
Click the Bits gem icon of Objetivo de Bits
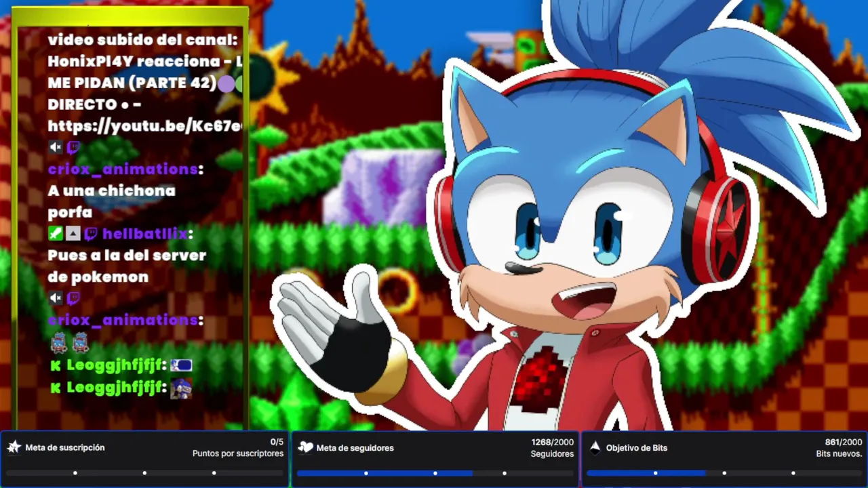pyautogui.click(x=595, y=447)
